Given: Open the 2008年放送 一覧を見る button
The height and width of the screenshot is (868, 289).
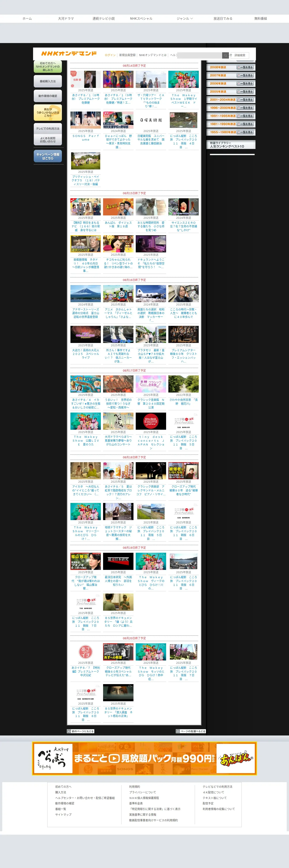Looking at the screenshot, I should tap(245, 67).
